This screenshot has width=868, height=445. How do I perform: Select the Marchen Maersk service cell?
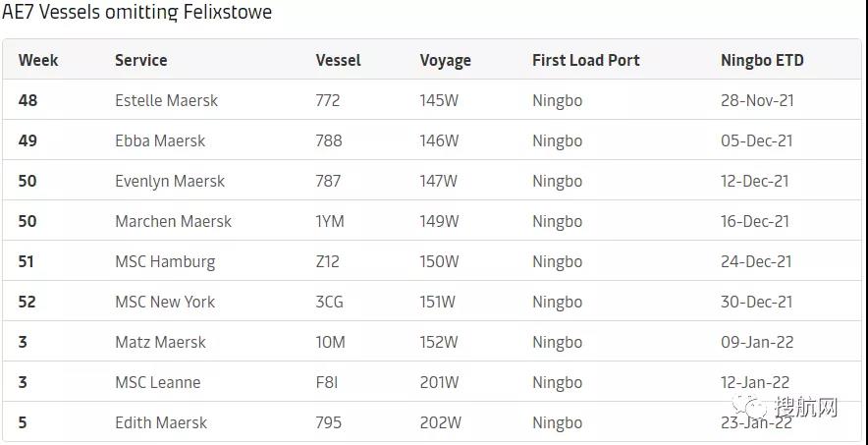[173, 221]
